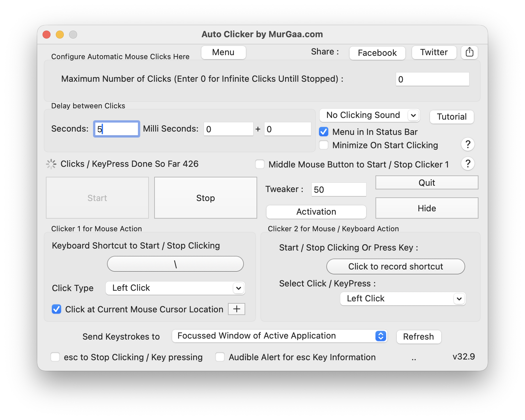Viewport: 525px width, 420px height.
Task: Toggle Menu in Status Bar checkbox
Action: point(324,132)
